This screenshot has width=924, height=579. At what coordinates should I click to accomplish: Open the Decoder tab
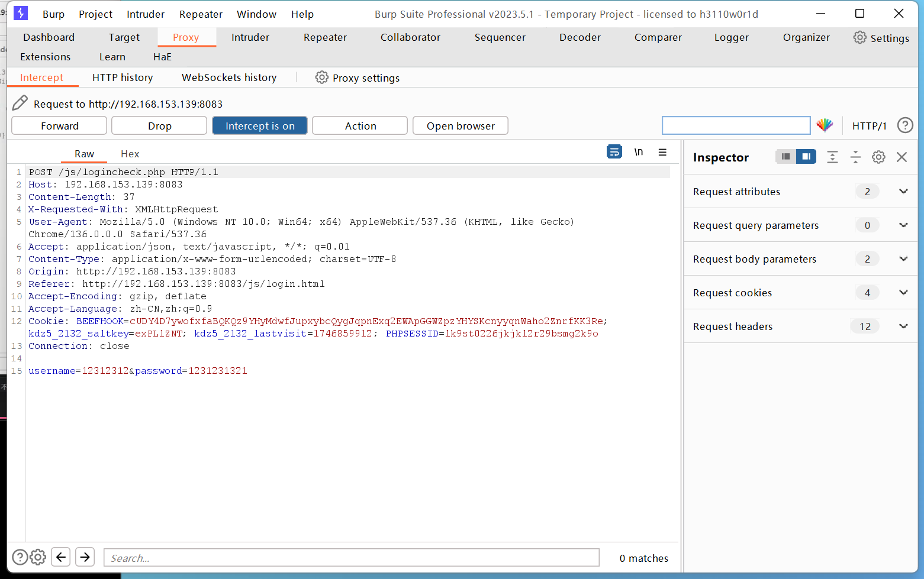[580, 37]
